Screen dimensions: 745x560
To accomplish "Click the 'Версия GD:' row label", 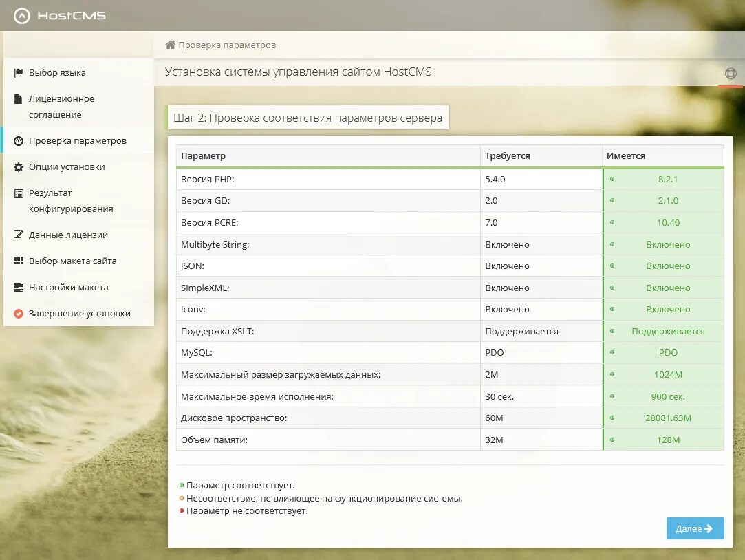I will (x=205, y=200).
